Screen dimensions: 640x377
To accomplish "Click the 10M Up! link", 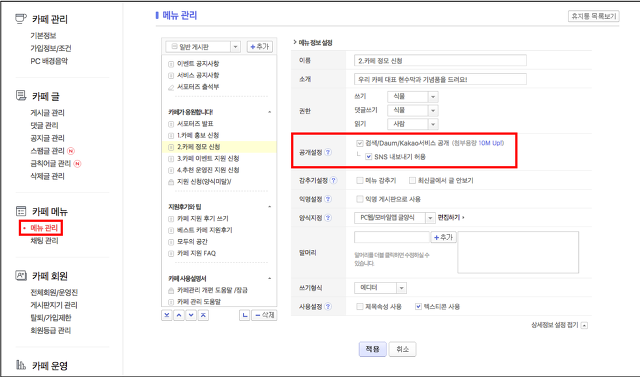I will click(x=491, y=143).
